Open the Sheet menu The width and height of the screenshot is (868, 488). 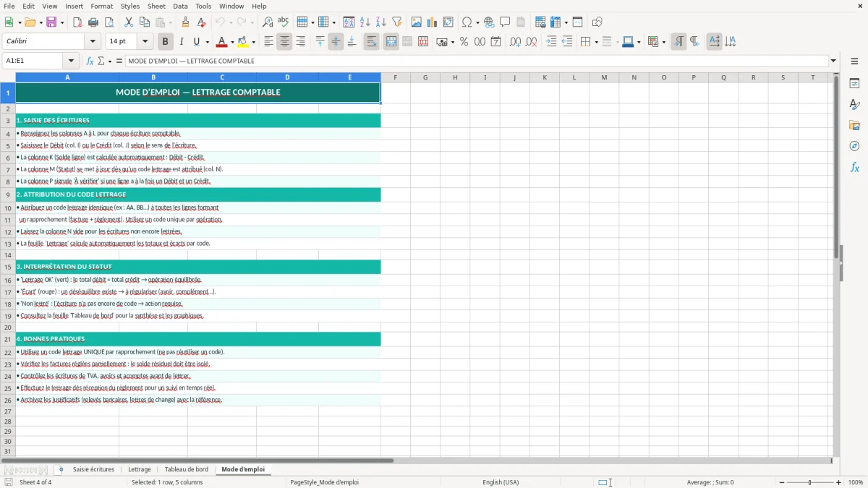[156, 6]
